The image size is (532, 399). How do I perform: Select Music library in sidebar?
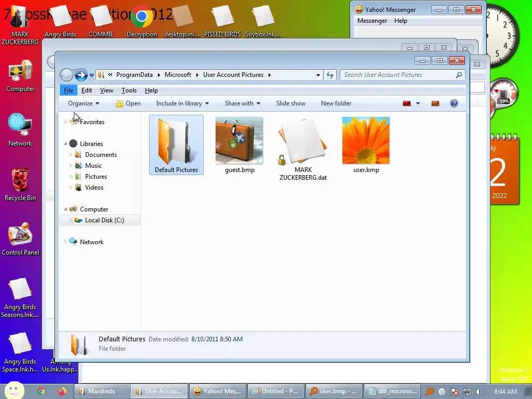pyautogui.click(x=94, y=166)
